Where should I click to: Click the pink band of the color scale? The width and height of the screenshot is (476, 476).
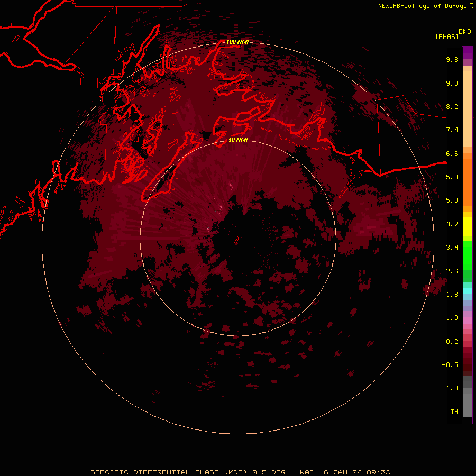coord(467,321)
